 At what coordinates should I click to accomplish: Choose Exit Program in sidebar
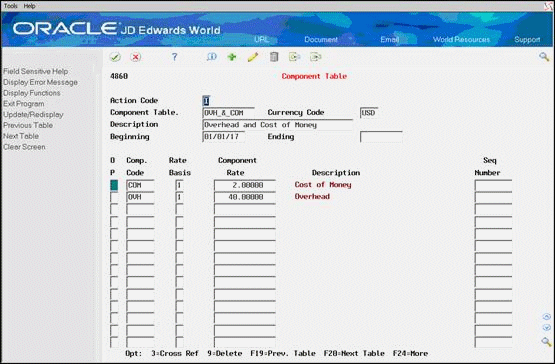[x=24, y=104]
